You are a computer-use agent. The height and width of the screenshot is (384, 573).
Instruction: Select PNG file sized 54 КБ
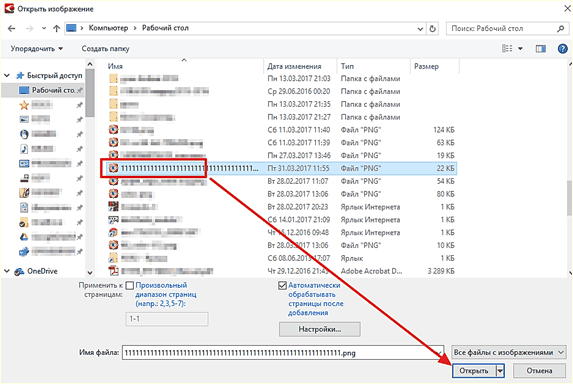click(281, 181)
